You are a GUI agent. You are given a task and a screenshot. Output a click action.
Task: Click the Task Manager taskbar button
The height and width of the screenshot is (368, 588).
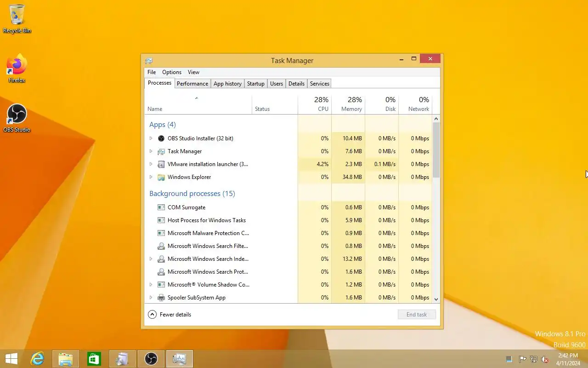[180, 359]
